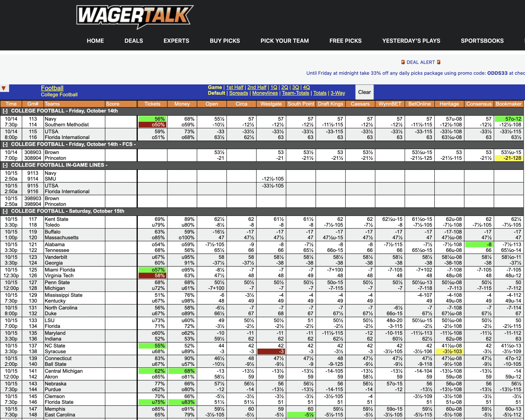Screen dimensions: 525x420
Task: Open YESTERDAY'S PLAYS menu item
Action: pyautogui.click(x=411, y=41)
